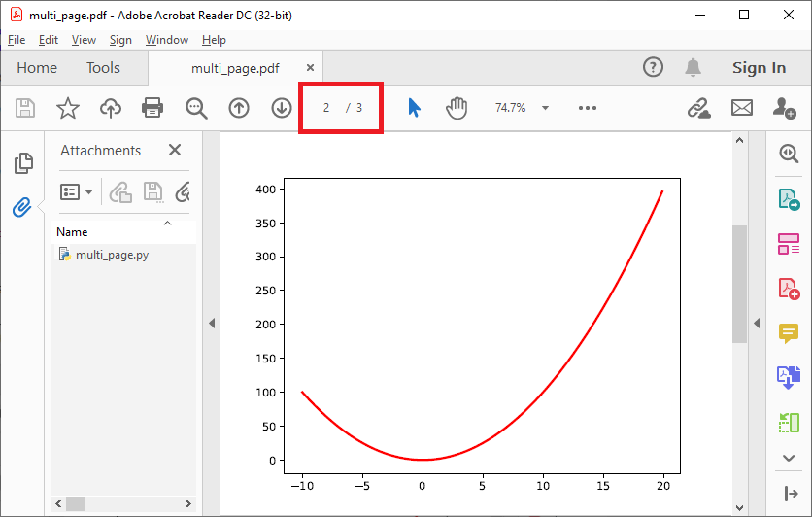
Task: Switch to the Home tab
Action: 37,68
